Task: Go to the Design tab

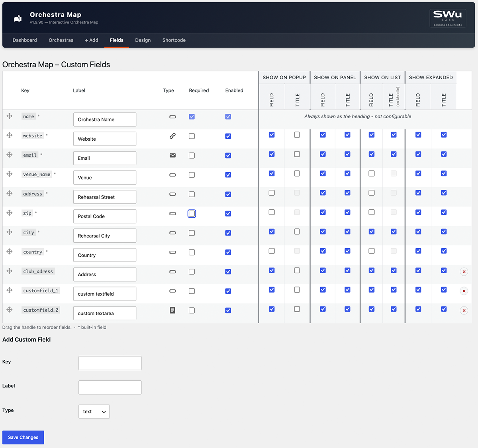Action: (x=143, y=40)
